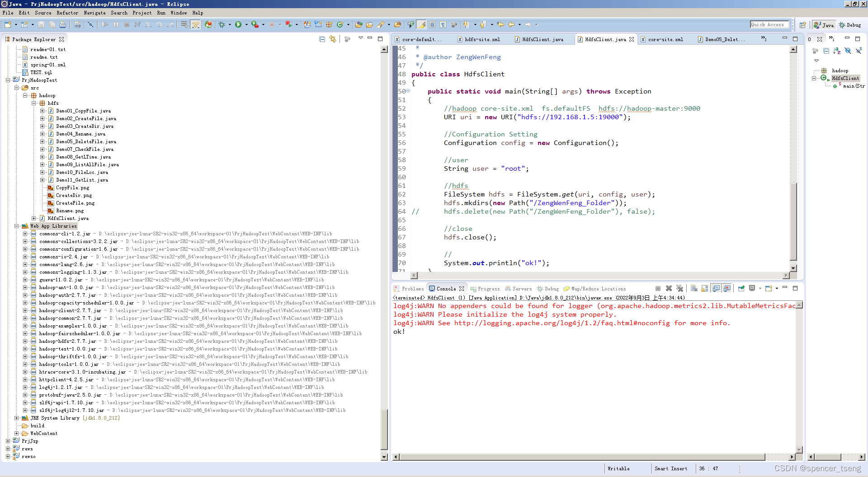Run the HdfsClient application with the green Run icon
The height and width of the screenshot is (477, 868).
coord(239,25)
